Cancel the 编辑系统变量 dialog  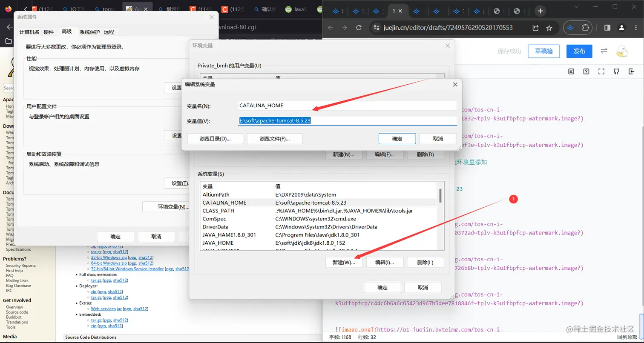tap(438, 139)
